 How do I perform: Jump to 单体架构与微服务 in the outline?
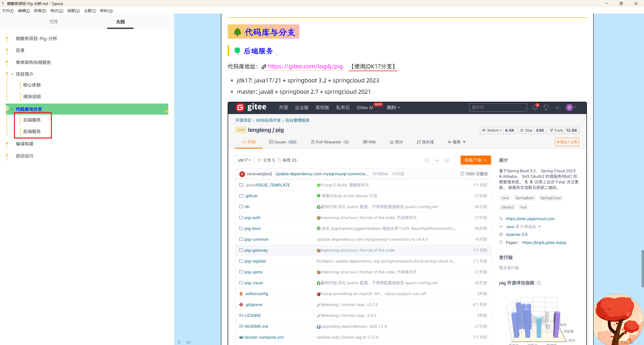point(33,62)
